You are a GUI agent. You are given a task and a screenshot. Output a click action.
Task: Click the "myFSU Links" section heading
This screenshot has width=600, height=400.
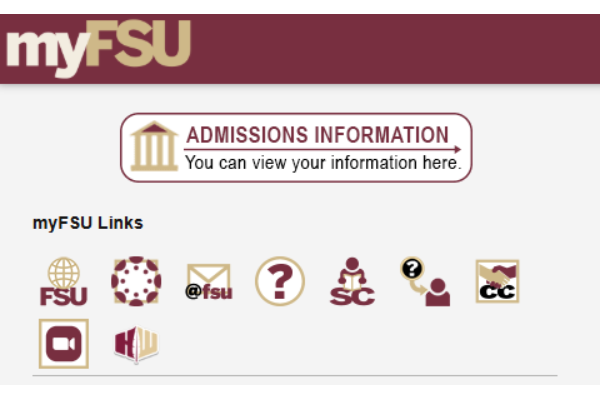pos(88,222)
